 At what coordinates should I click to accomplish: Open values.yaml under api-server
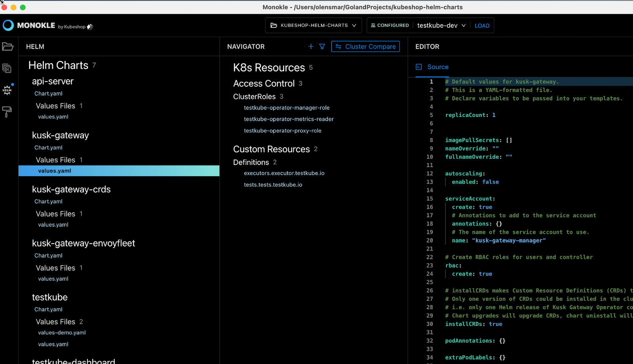(53, 117)
